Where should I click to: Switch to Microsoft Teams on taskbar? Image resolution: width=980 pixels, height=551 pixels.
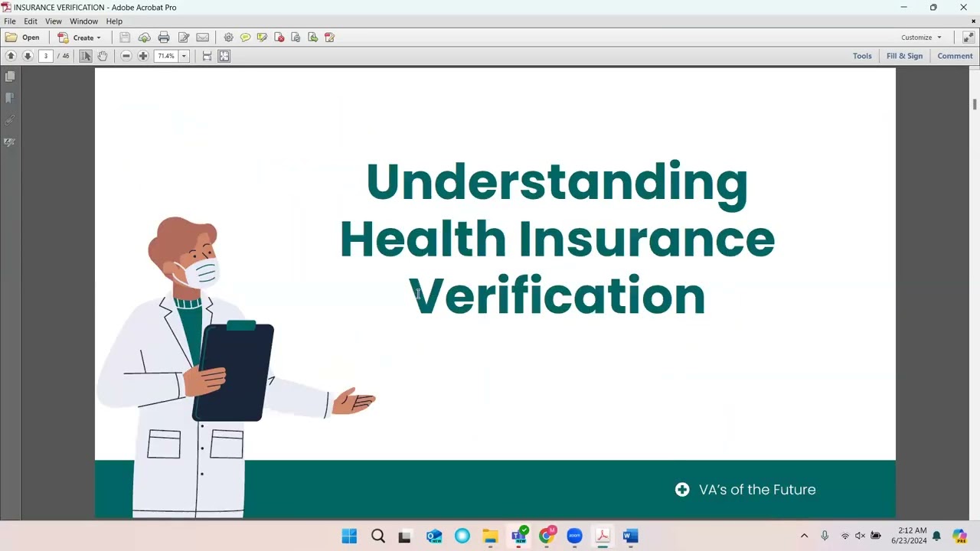(519, 535)
